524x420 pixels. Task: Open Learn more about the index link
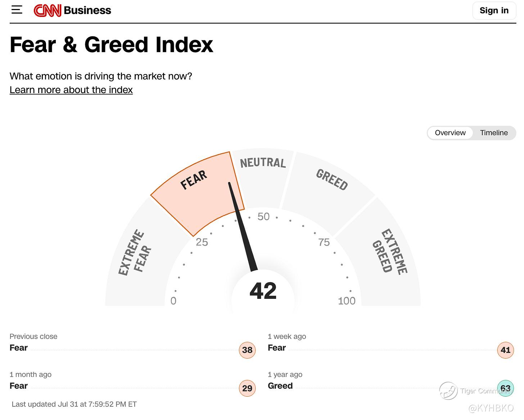click(x=71, y=90)
